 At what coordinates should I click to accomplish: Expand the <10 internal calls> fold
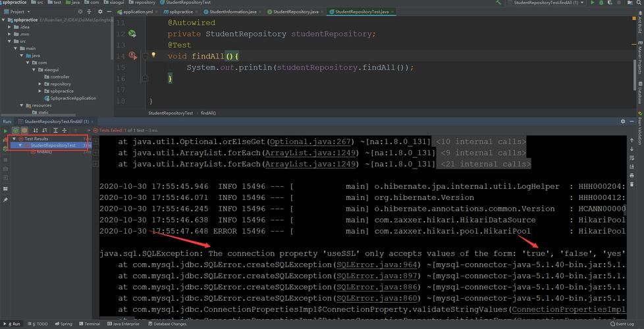481,142
